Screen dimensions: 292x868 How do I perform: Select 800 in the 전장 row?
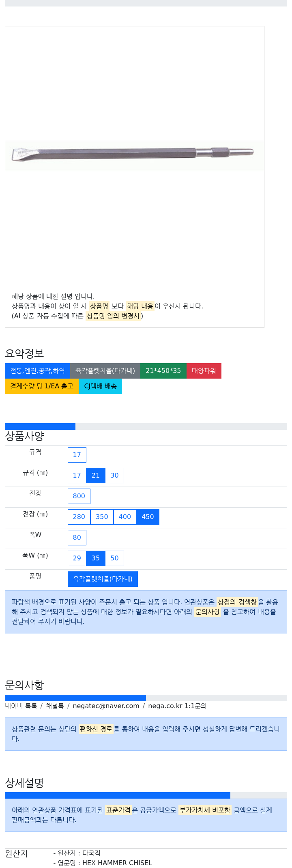click(x=79, y=496)
